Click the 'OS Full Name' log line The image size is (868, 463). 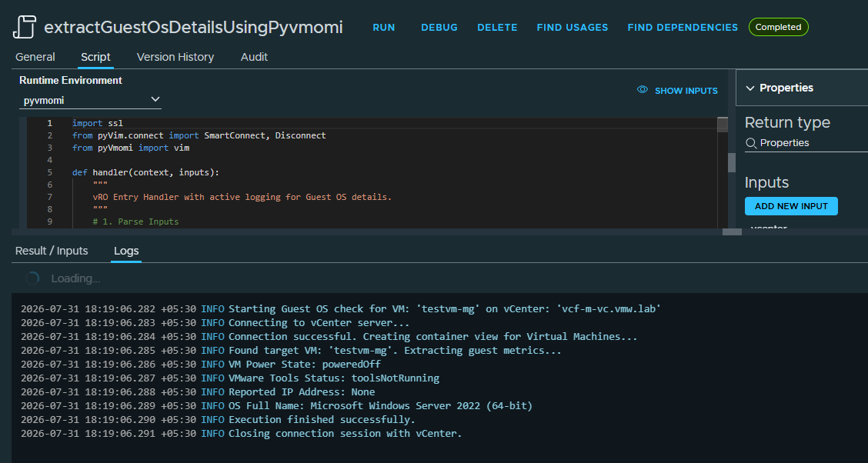tap(276, 406)
